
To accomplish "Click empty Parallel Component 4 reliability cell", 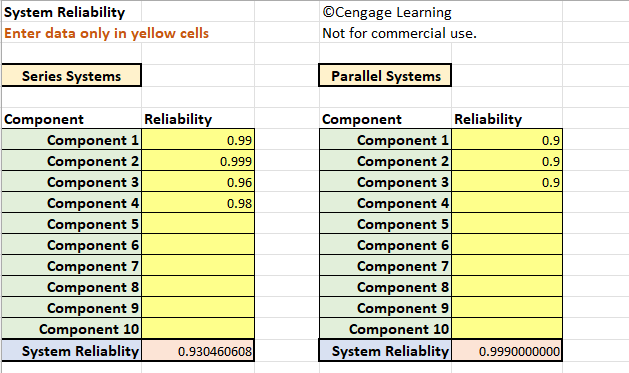I will pos(507,203).
